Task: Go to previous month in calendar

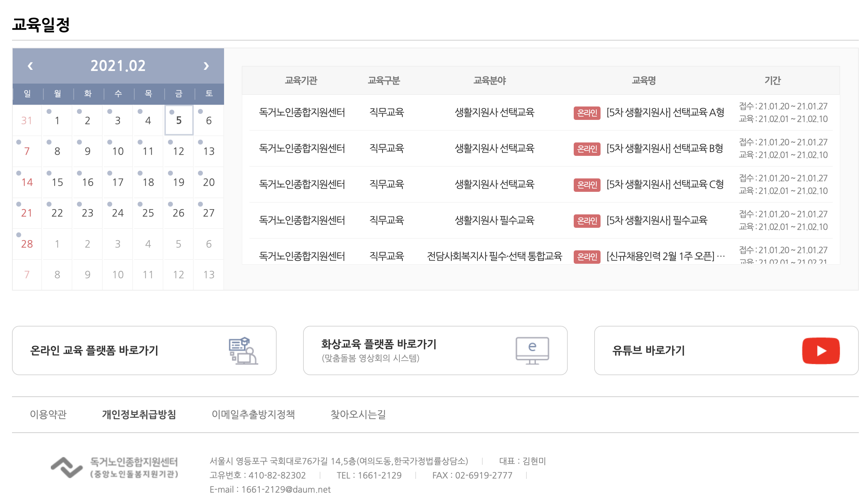Action: pyautogui.click(x=30, y=66)
